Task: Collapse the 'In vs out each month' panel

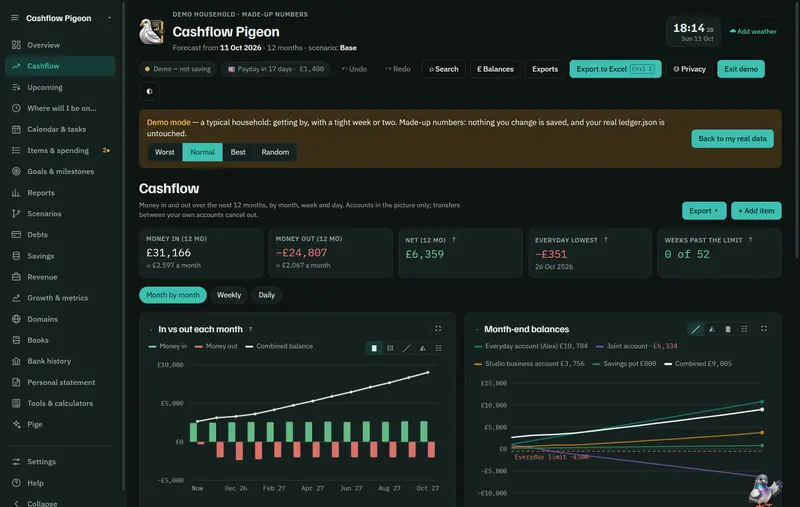Action: click(151, 329)
